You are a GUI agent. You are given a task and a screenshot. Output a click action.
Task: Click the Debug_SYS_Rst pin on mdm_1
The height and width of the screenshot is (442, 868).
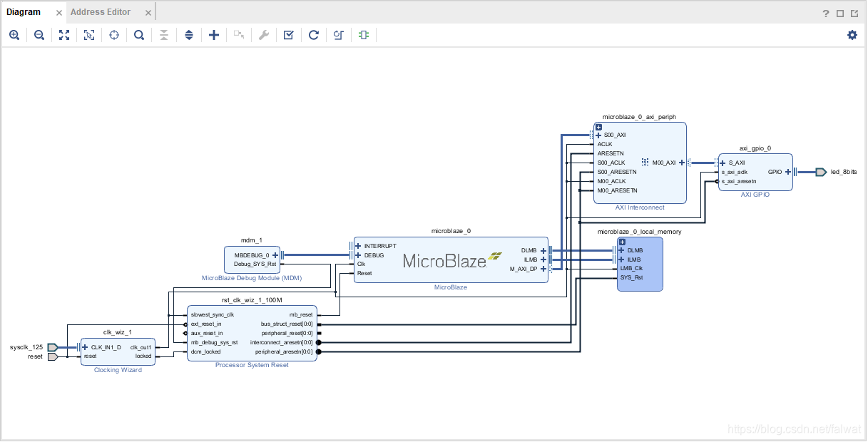255,264
